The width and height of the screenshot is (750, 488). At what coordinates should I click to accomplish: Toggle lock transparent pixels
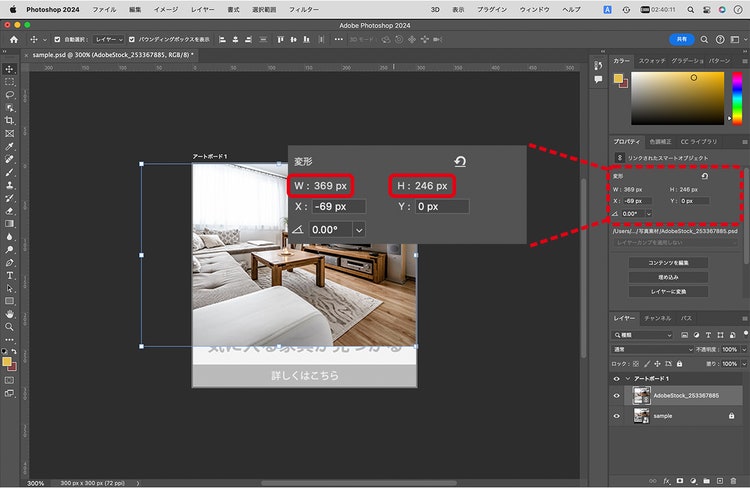(636, 364)
